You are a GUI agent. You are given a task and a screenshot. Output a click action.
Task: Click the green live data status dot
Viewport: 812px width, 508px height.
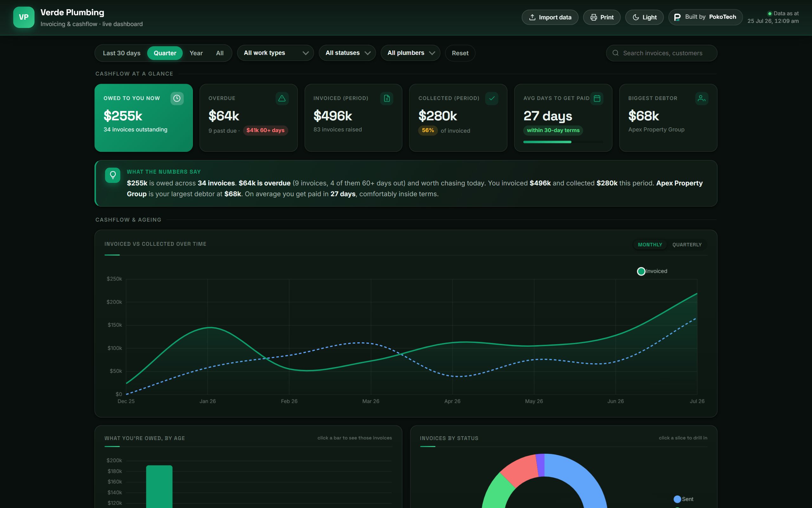point(770,13)
